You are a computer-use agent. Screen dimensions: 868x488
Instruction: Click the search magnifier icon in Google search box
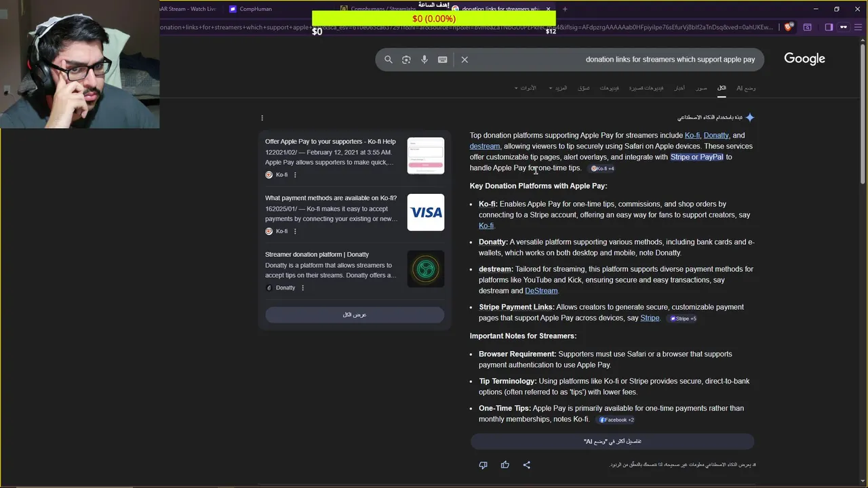point(389,60)
